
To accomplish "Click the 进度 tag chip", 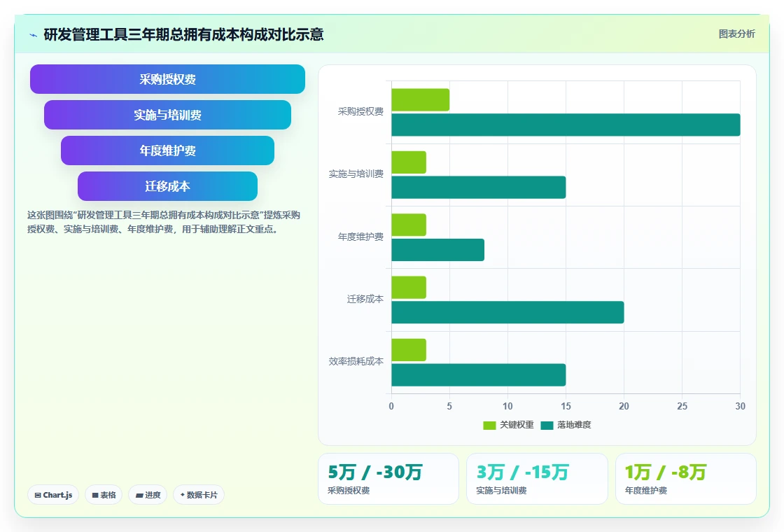I will [148, 495].
